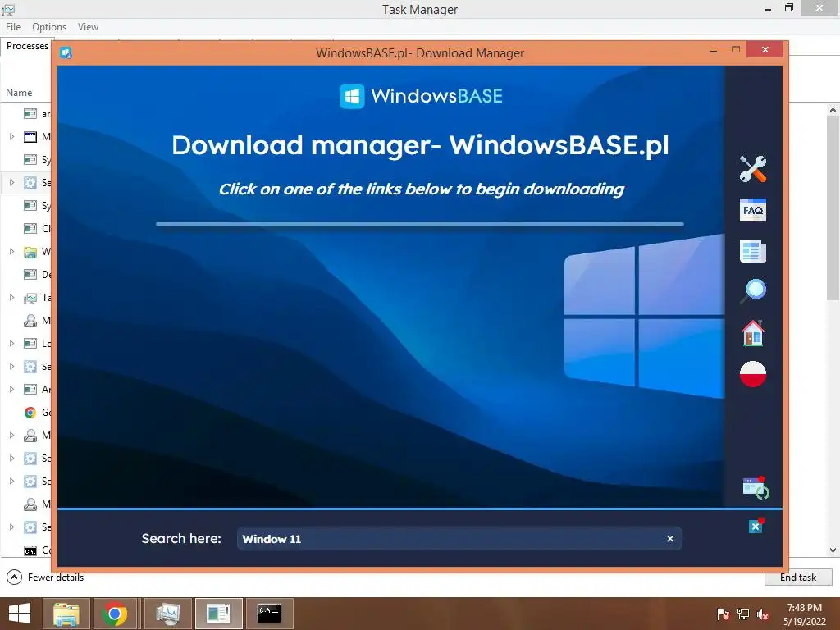The width and height of the screenshot is (840, 630).
Task: Click the WindowsBASE logo at top
Action: [x=421, y=96]
